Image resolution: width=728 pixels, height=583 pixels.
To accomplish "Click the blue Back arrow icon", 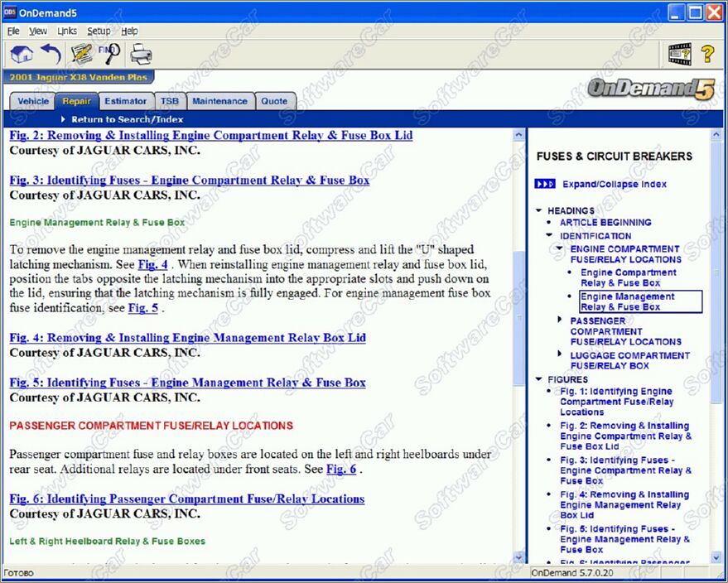I will 51,55.
